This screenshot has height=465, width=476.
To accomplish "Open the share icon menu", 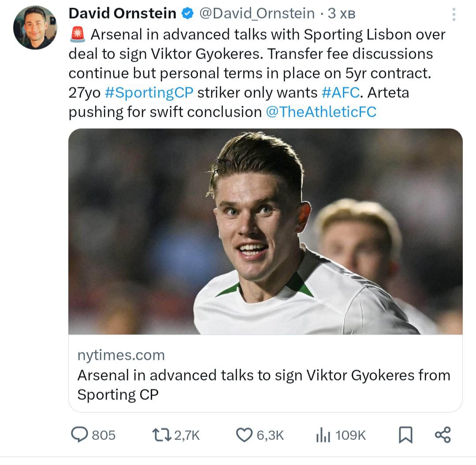I will (x=443, y=435).
